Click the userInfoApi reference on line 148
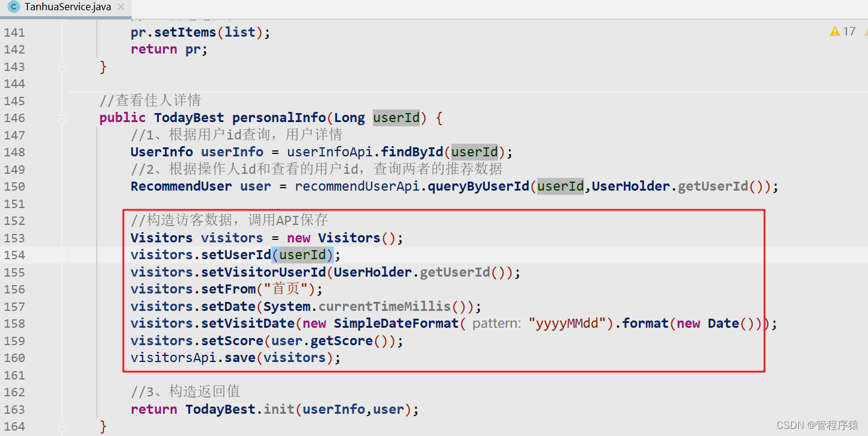 [330, 152]
